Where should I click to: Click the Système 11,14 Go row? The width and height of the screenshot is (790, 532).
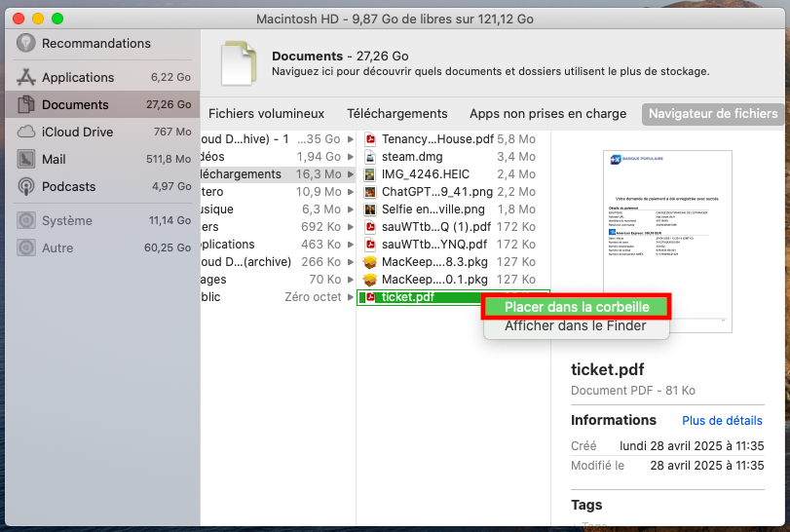[x=102, y=220]
